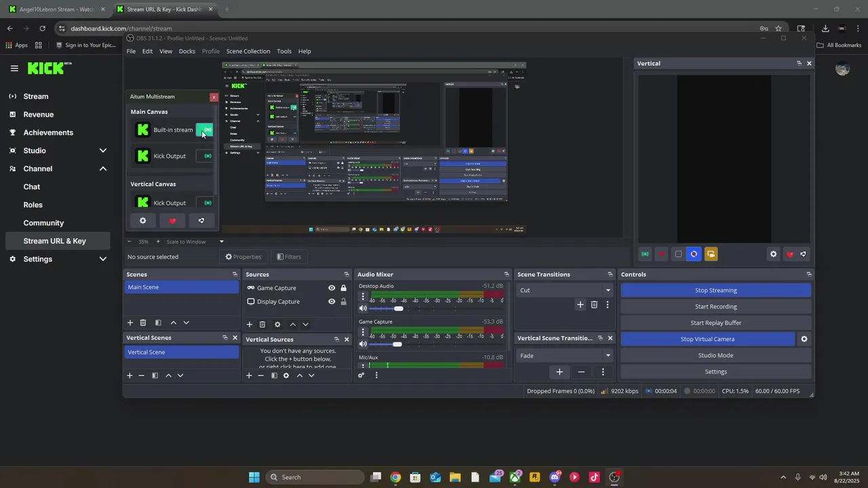This screenshot has height=488, width=868.
Task: Undock the Audio Mixer panel float icon
Action: pos(506,274)
